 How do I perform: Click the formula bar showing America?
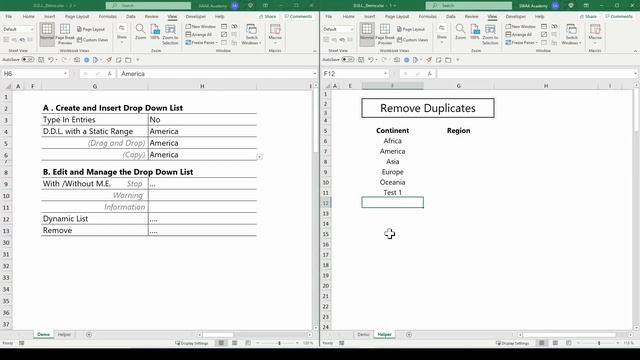click(216, 73)
